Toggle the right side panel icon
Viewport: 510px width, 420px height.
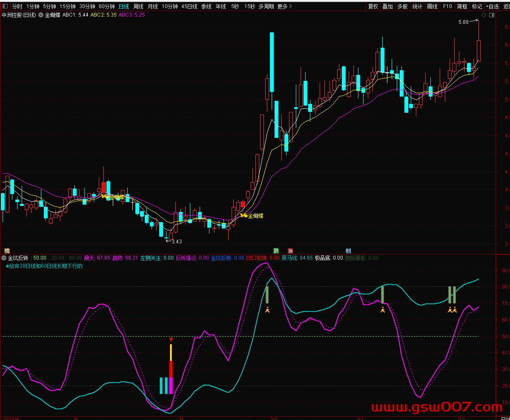[492, 15]
